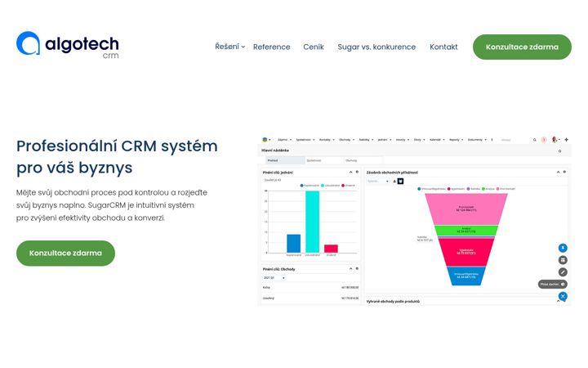Toggle red legend item in bar chart

pyautogui.click(x=348, y=186)
